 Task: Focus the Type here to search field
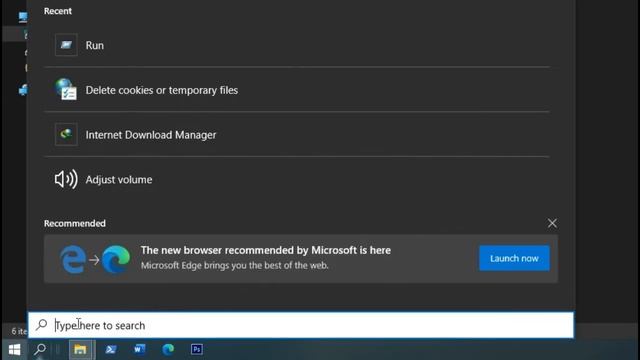tap(301, 325)
